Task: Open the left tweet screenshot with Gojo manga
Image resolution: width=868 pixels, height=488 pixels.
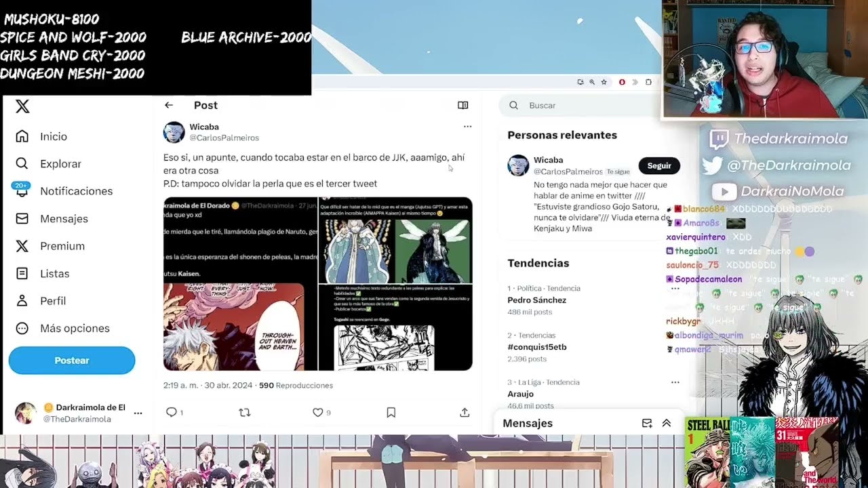Action: (x=240, y=284)
